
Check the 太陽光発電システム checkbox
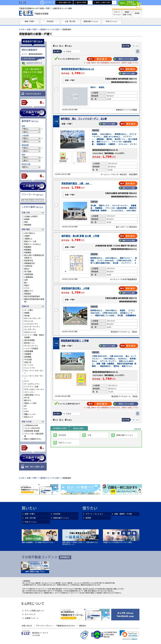tap(23, 395)
